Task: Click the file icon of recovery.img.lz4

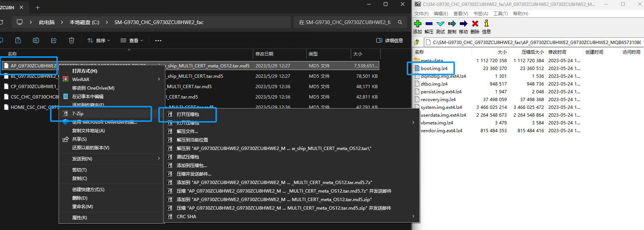Action: 417,99
